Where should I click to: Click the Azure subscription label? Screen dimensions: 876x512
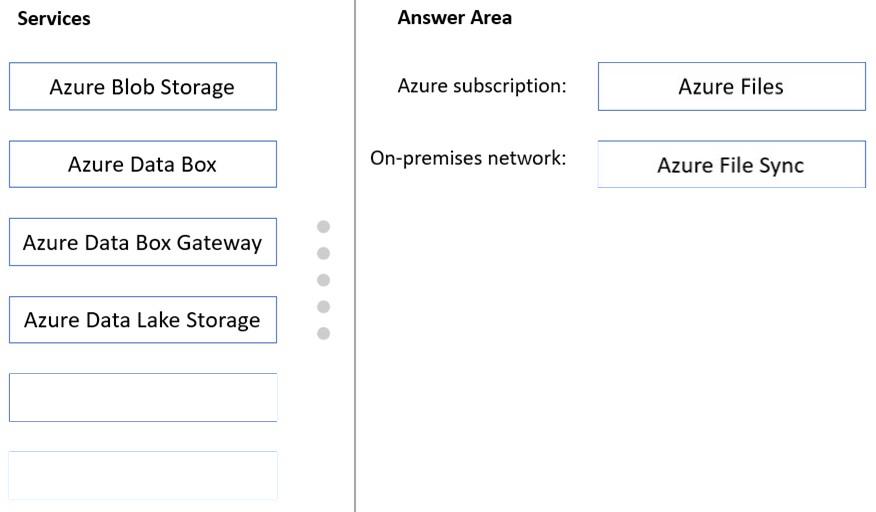click(x=482, y=86)
